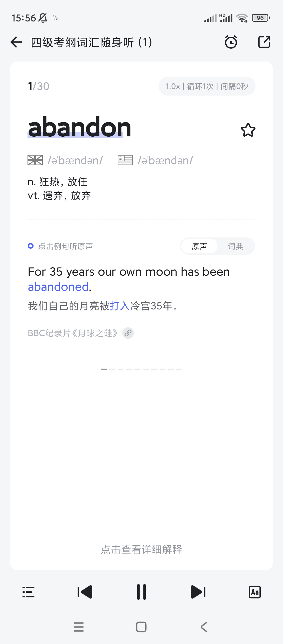
Task: Tap the example pagination indicator dashes
Action: 141,369
